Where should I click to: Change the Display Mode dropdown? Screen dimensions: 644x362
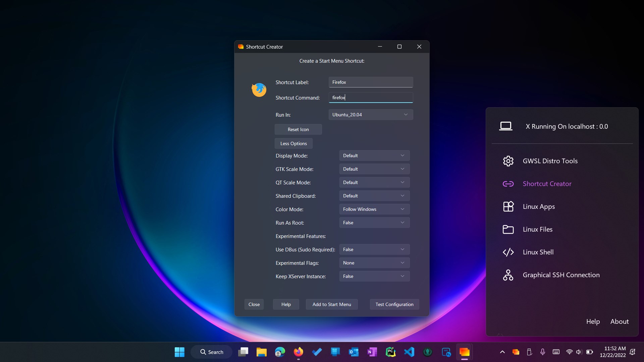[x=374, y=155]
